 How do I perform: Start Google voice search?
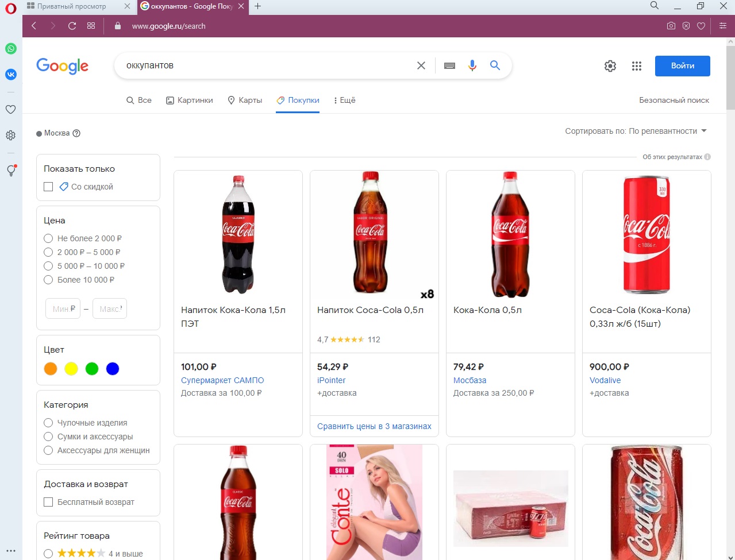pos(472,65)
